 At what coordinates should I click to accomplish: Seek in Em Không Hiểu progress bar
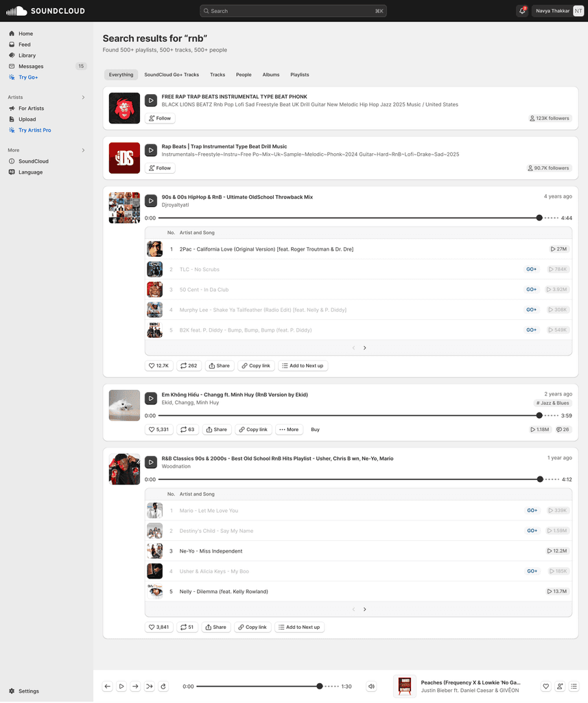pyautogui.click(x=359, y=415)
